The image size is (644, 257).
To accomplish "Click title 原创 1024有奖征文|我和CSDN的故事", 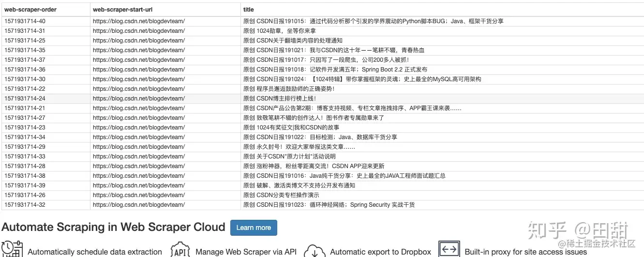I will coord(291,128).
